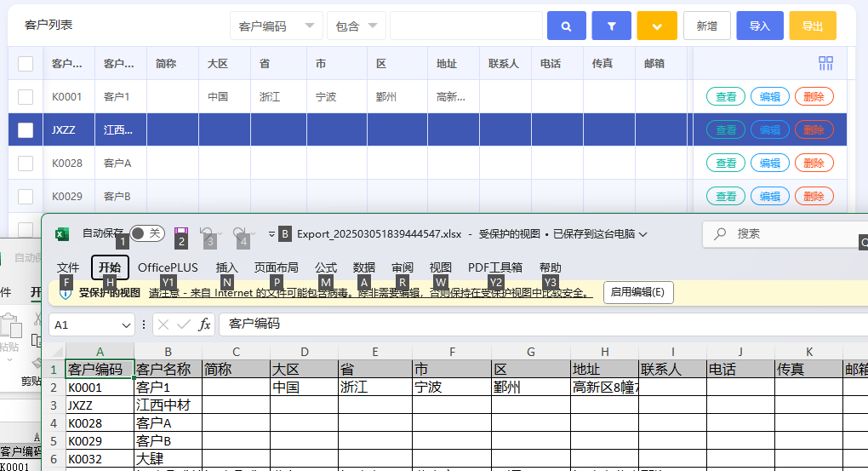Click 编辑 for customer JXZZ
The width and height of the screenshot is (868, 471).
point(770,130)
